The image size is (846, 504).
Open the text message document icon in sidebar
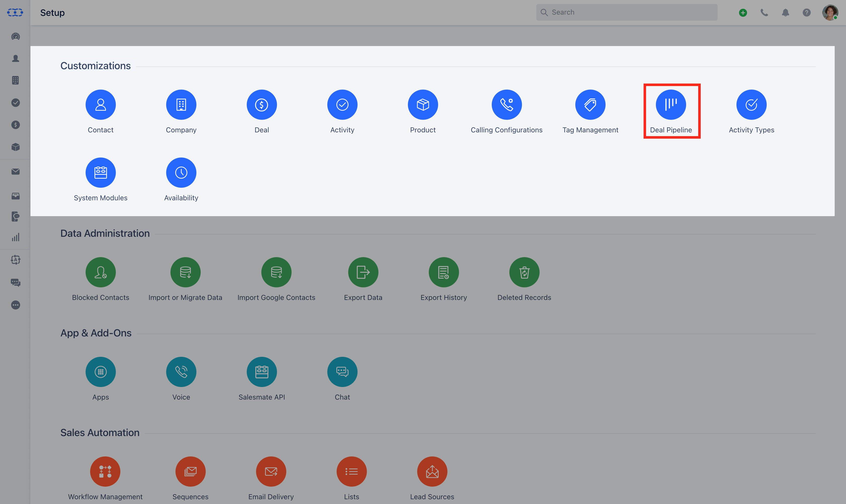[x=15, y=216]
